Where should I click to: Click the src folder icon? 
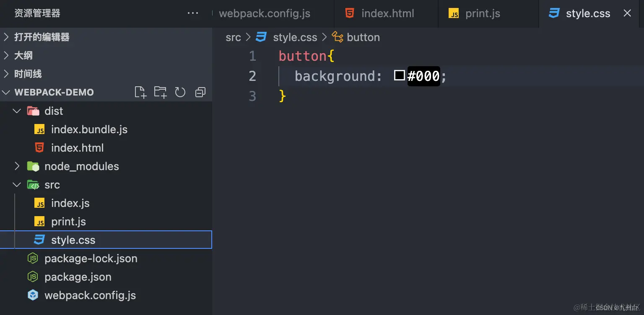[33, 185]
